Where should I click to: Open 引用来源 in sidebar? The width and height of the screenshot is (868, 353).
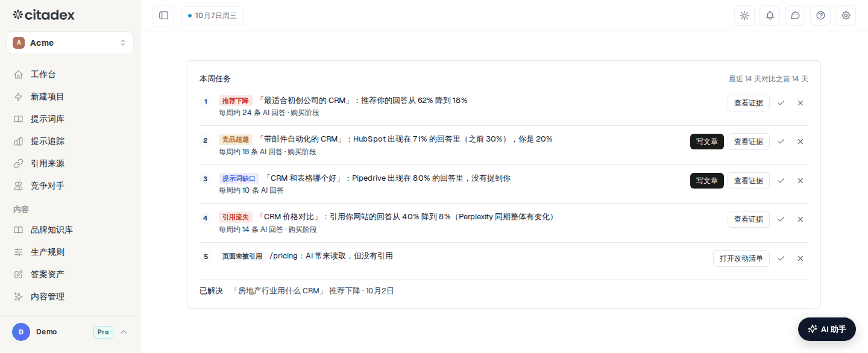click(70, 164)
